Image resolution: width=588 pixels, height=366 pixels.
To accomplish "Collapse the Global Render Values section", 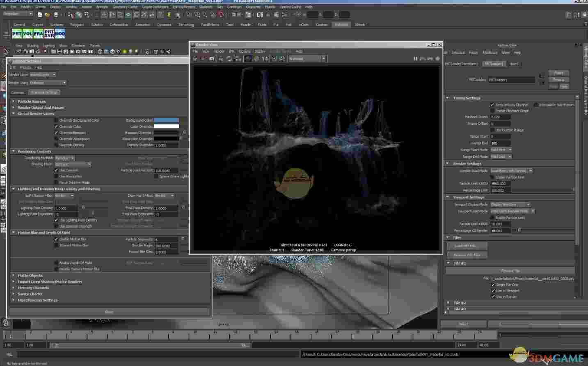I will pyautogui.click(x=14, y=113).
